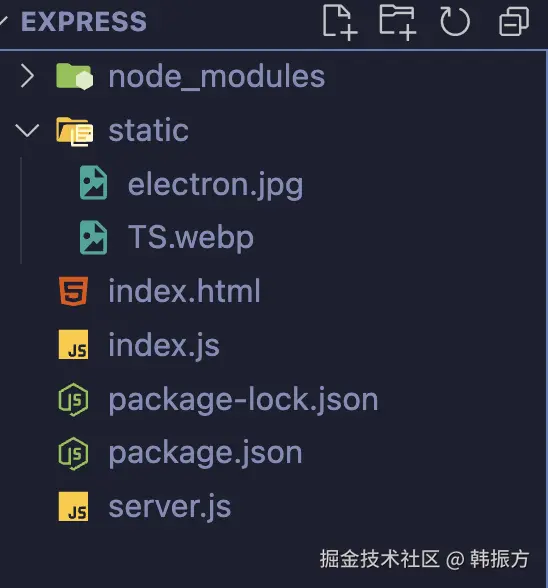
Task: Click the New Folder icon
Action: click(x=398, y=22)
